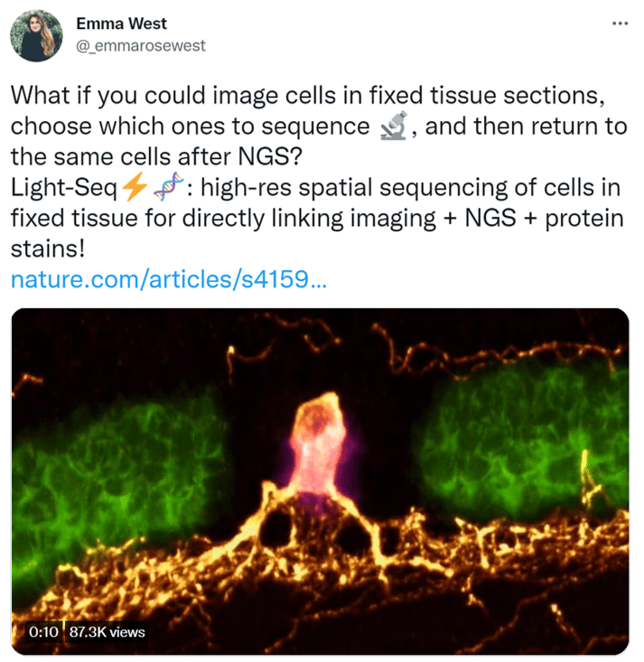The width and height of the screenshot is (644, 662).
Task: Open the nature.com article link
Action: [169, 281]
